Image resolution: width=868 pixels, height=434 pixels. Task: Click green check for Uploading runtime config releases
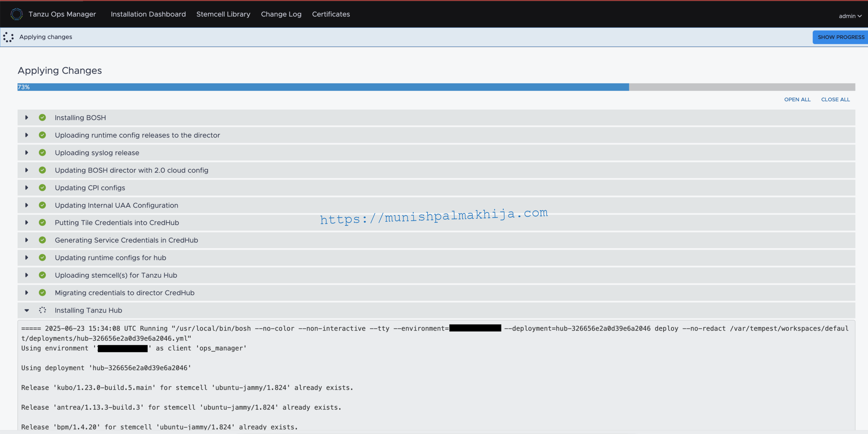[42, 135]
